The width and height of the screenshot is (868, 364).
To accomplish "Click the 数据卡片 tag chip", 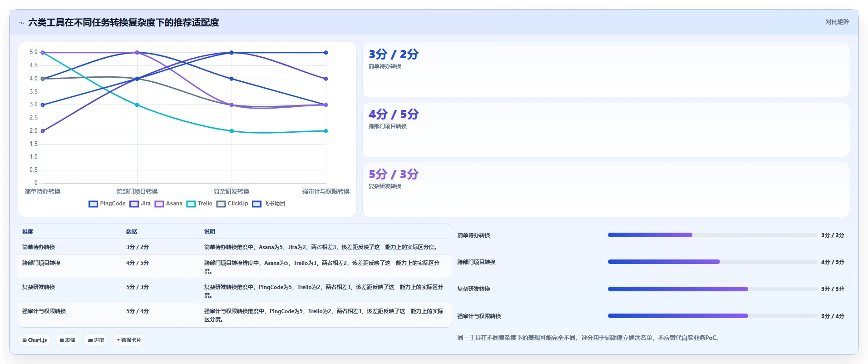I will coord(129,340).
